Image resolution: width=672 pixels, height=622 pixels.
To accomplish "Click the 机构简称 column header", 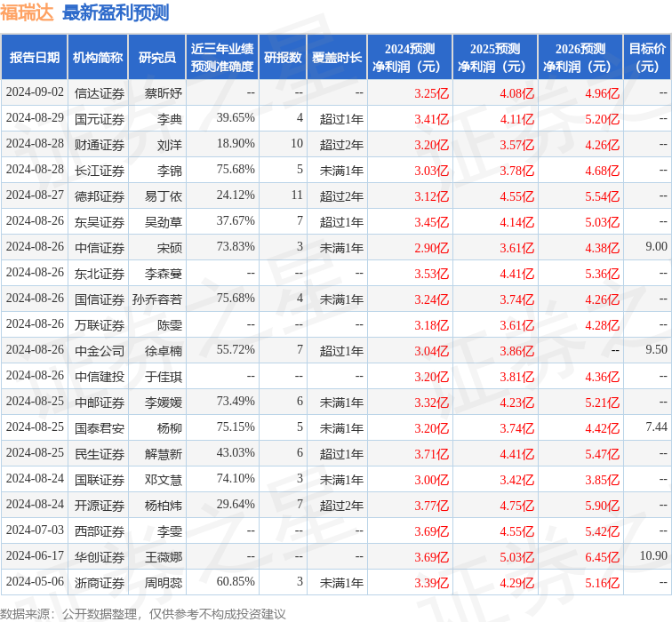I will (x=98, y=58).
